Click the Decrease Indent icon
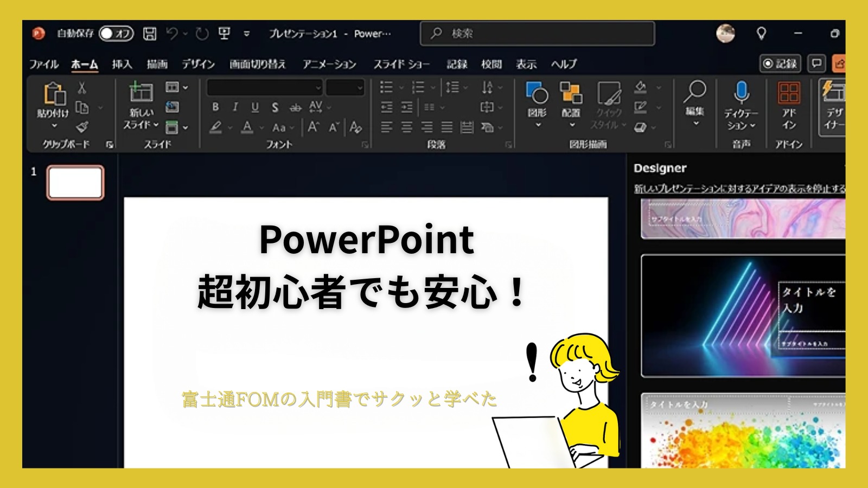This screenshot has height=488, width=868. [386, 107]
